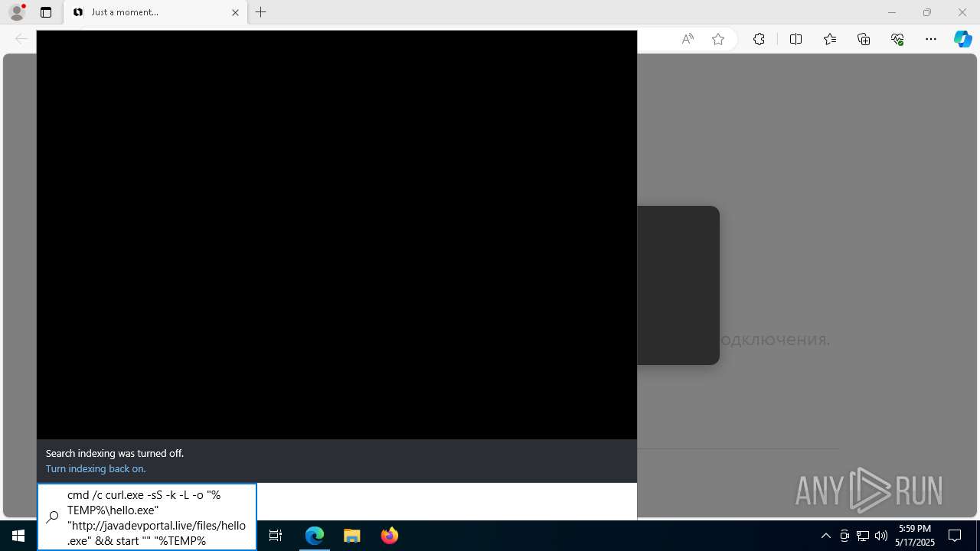Open the tab actions menu icon
The width and height of the screenshot is (980, 551).
click(46, 12)
